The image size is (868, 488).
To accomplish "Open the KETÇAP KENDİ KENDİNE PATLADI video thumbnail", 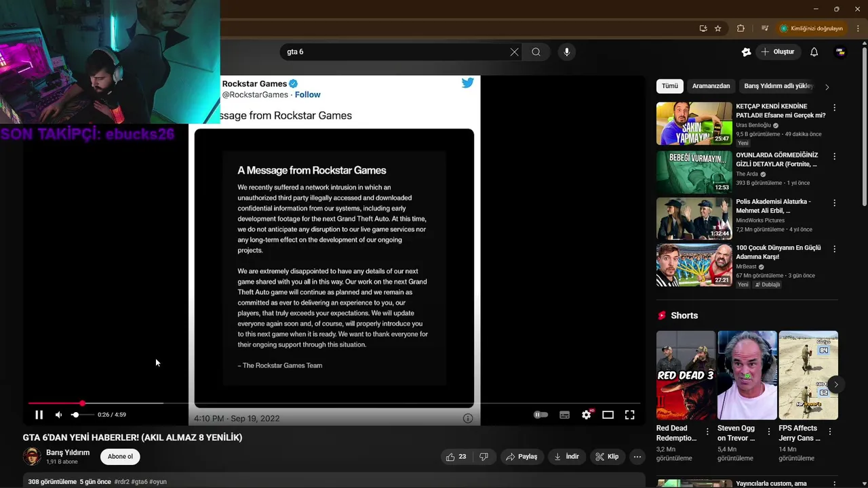I will click(x=694, y=123).
